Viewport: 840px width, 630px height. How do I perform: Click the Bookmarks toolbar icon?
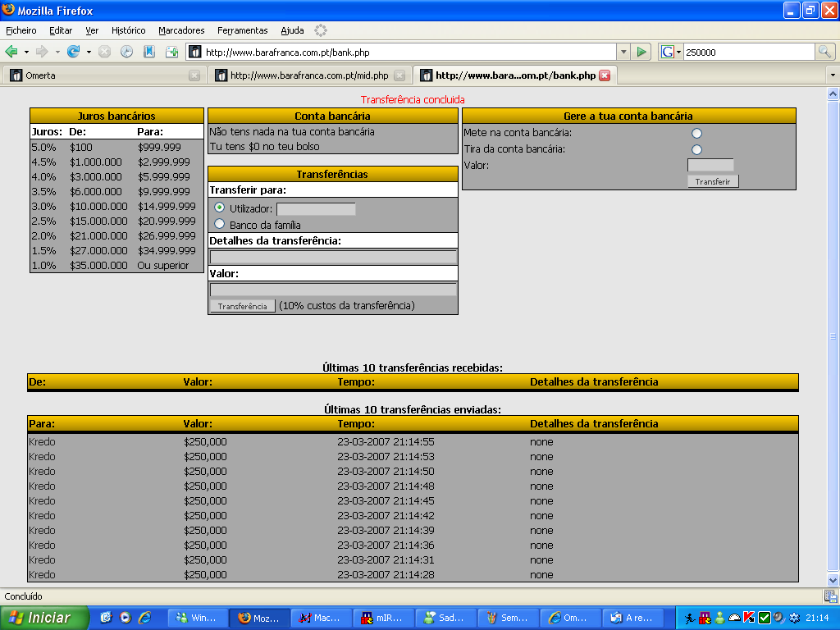(x=149, y=52)
